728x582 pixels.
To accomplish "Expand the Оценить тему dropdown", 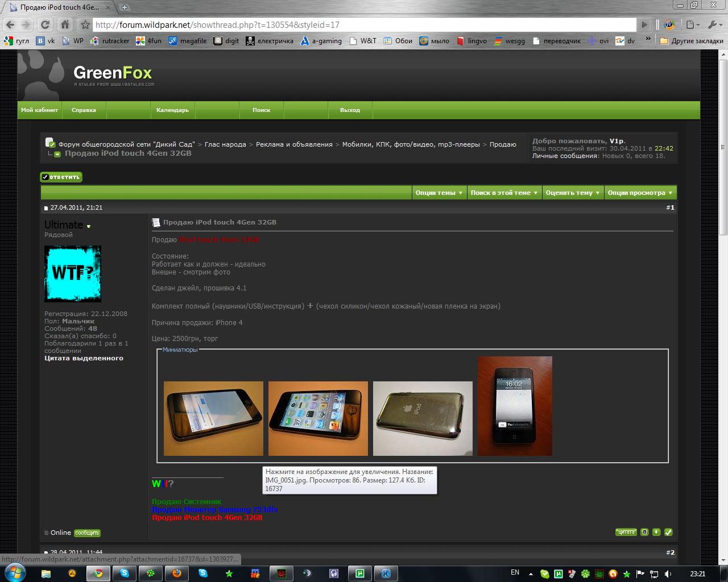I will 573,193.
